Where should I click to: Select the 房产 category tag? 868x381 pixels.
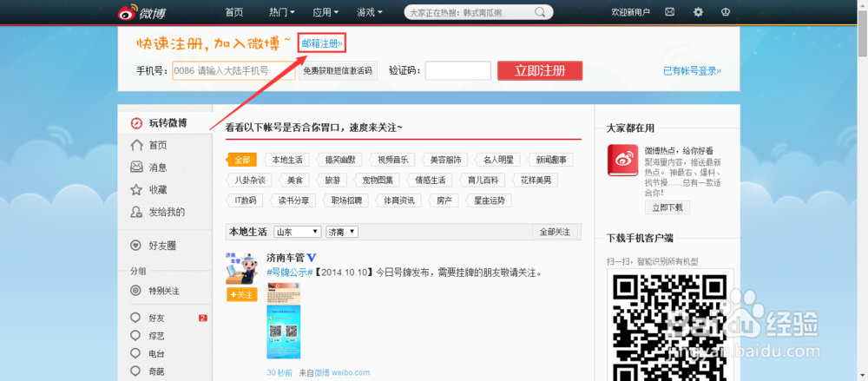tap(444, 200)
